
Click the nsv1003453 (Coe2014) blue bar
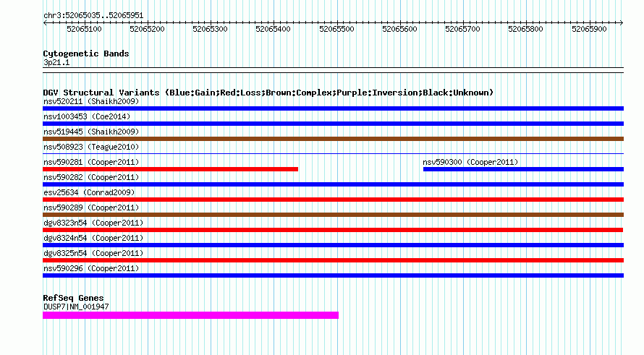click(x=333, y=124)
